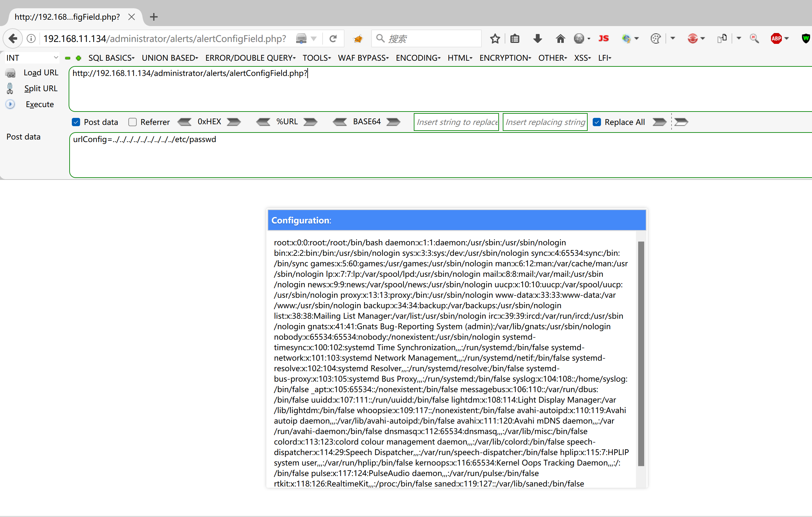Screen dimensions: 812x517
Task: Open the LFI menu
Action: coord(604,58)
